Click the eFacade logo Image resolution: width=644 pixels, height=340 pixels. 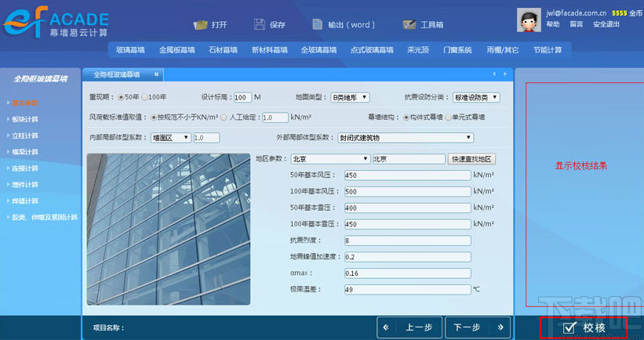pos(56,23)
